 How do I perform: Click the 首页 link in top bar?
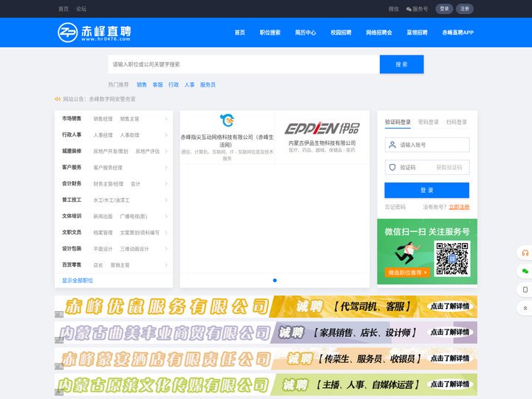64,9
